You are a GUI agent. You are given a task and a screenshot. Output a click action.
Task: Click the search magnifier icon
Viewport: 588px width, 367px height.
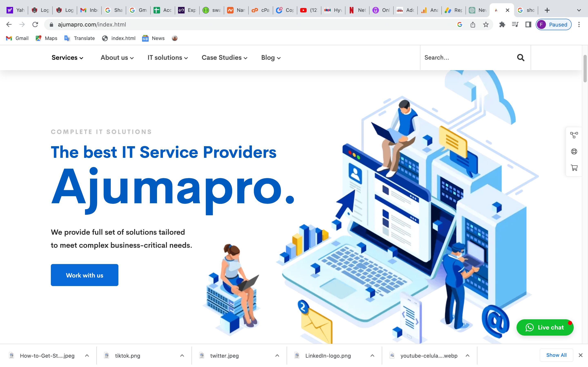(x=520, y=57)
